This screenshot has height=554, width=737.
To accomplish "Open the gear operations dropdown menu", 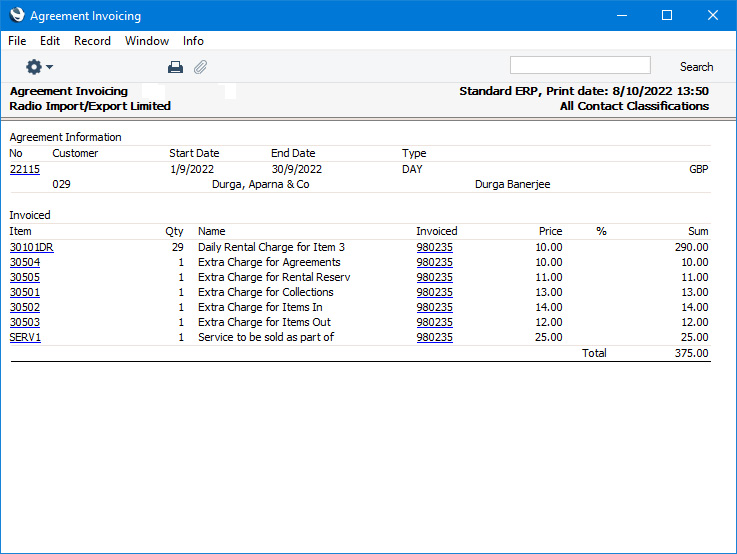I will 39,67.
